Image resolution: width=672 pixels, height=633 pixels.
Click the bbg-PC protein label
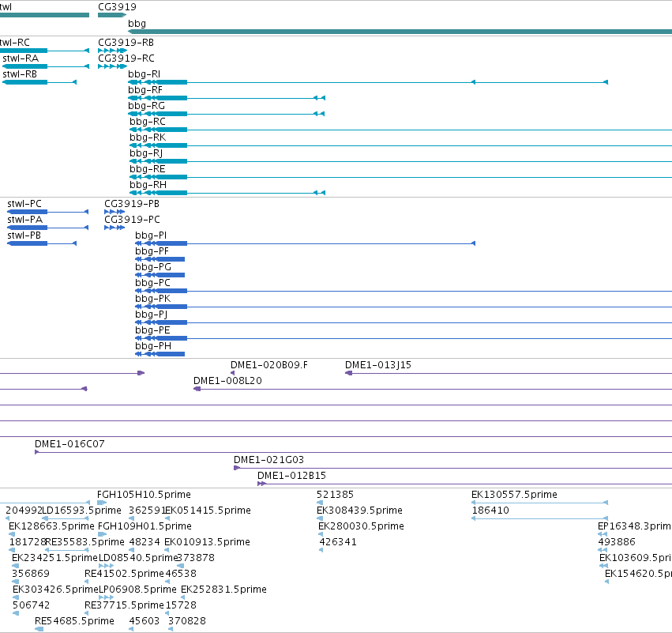[x=152, y=283]
